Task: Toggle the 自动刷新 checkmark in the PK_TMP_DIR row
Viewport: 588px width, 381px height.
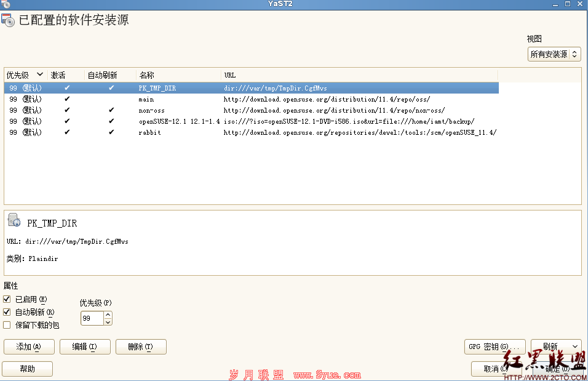Action: pyautogui.click(x=111, y=88)
